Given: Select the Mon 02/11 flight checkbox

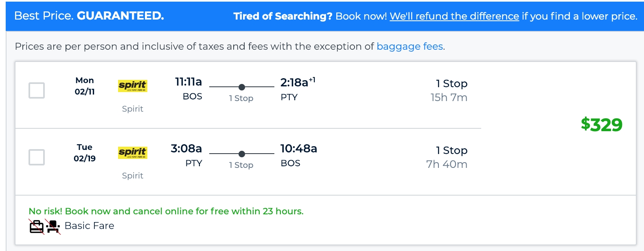Looking at the screenshot, I should pyautogui.click(x=37, y=90).
